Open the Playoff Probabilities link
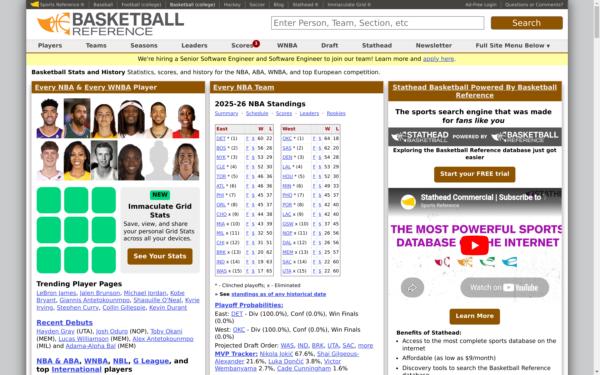600x375 pixels. 249,305
